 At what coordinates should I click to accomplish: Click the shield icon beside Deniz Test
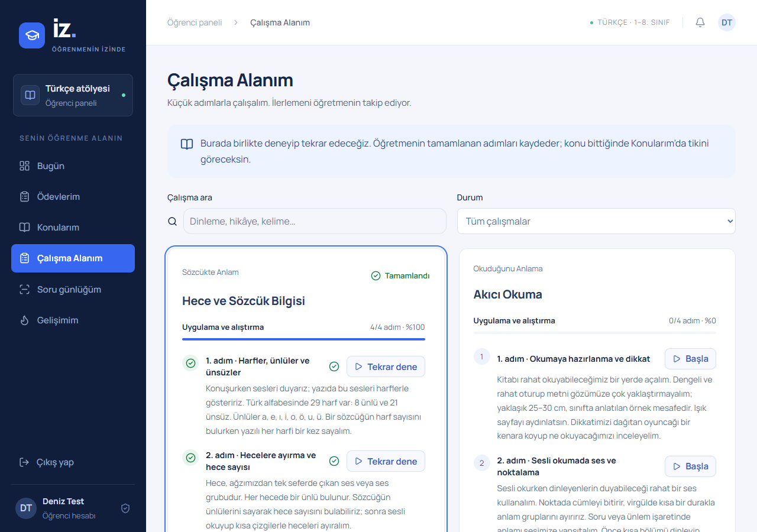click(125, 508)
